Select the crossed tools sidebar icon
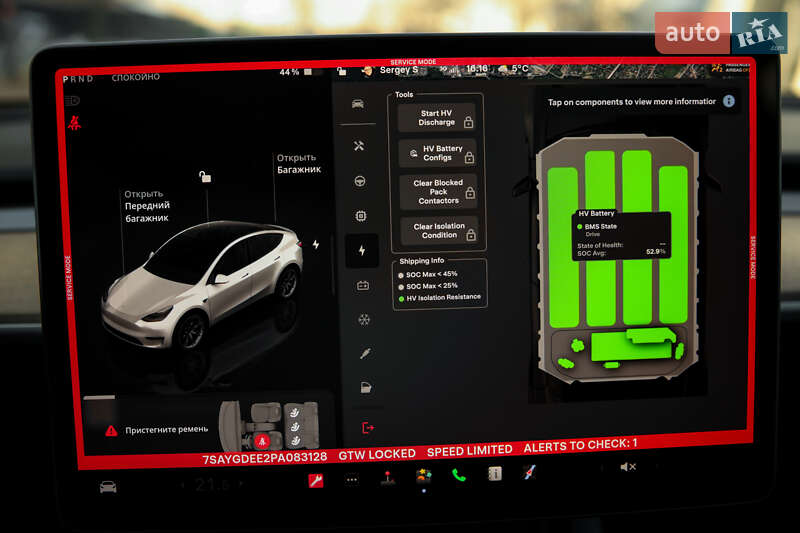800x533 pixels. [359, 146]
